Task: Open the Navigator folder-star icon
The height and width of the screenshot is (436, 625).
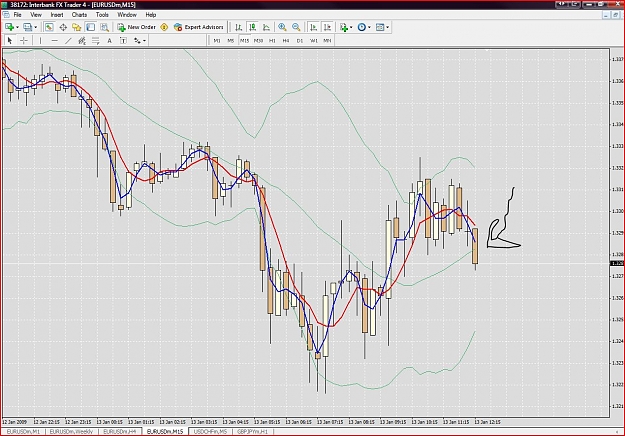Action: point(77,27)
